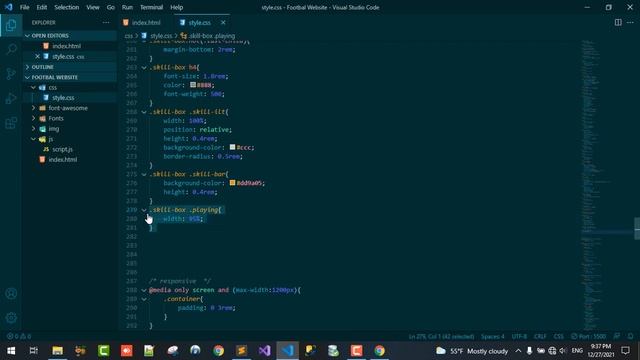Click the errors and warnings status indicator

tap(19, 336)
